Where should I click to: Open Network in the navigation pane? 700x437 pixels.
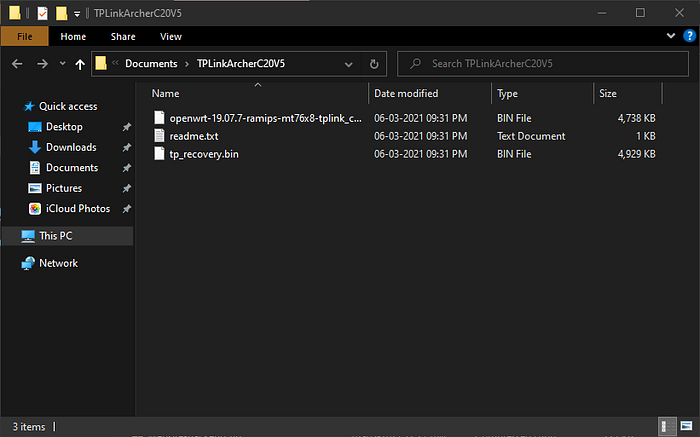(x=58, y=263)
